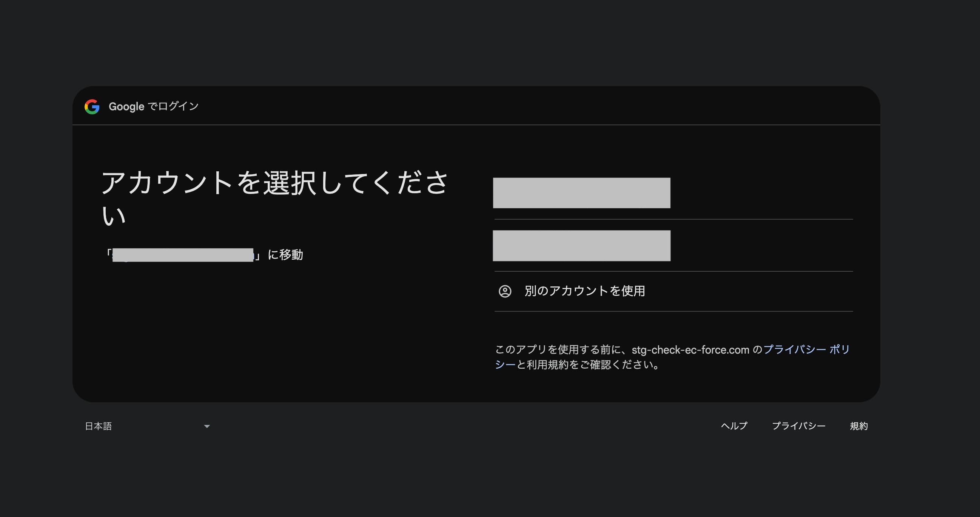Viewport: 980px width, 517px height.
Task: Click the person icon beside 別のアカウントを使用
Action: [505, 291]
